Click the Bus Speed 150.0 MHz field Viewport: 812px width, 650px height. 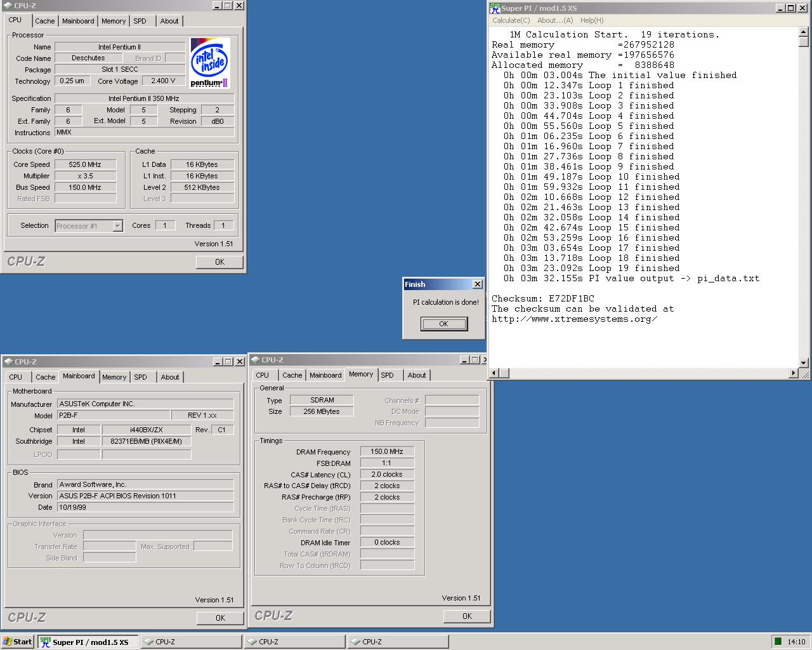pos(85,187)
